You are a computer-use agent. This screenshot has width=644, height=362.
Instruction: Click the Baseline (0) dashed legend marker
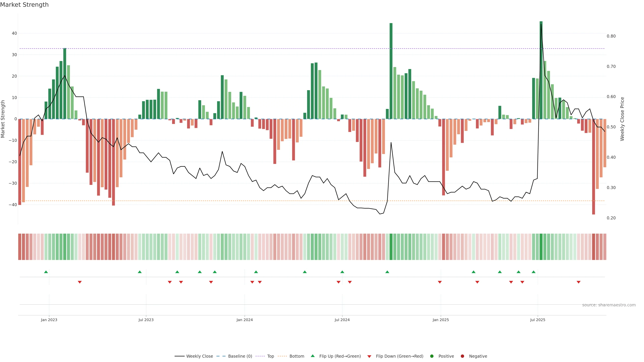tap(221, 356)
